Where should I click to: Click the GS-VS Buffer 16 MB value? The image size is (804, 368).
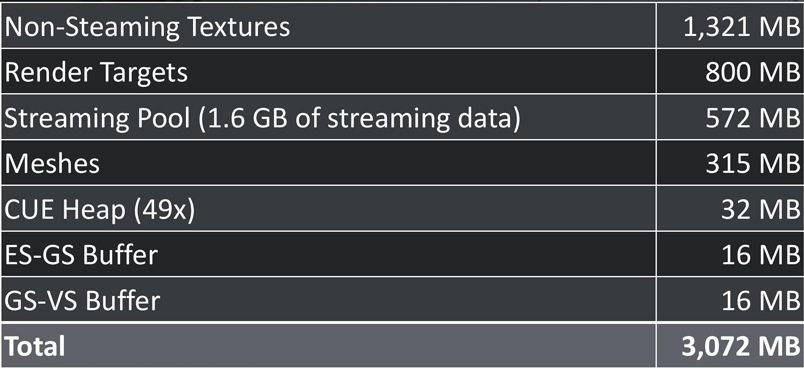click(760, 301)
